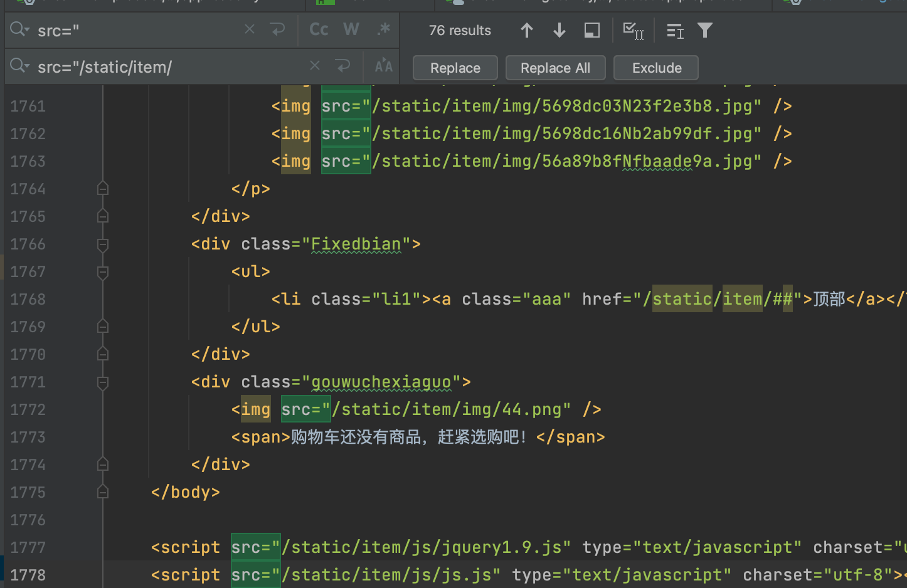The width and height of the screenshot is (907, 588).
Task: Collapse fold marker at line 1770
Action: tap(103, 354)
